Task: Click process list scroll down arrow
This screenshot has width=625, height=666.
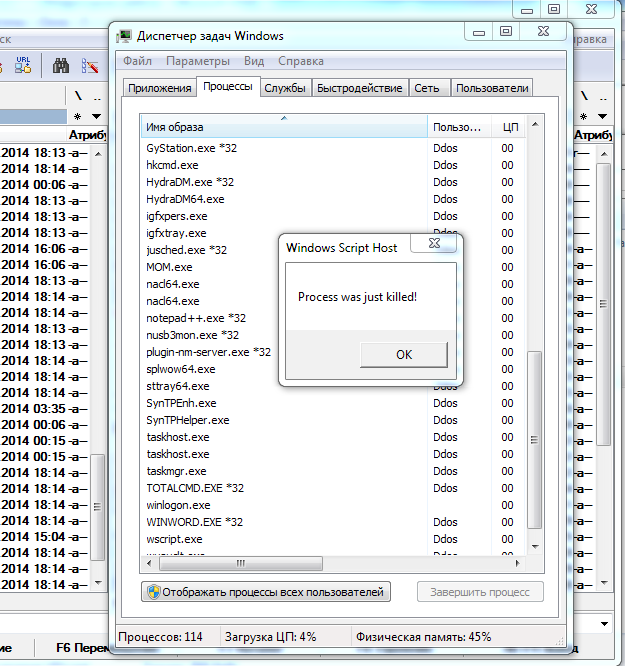Action: (x=535, y=547)
